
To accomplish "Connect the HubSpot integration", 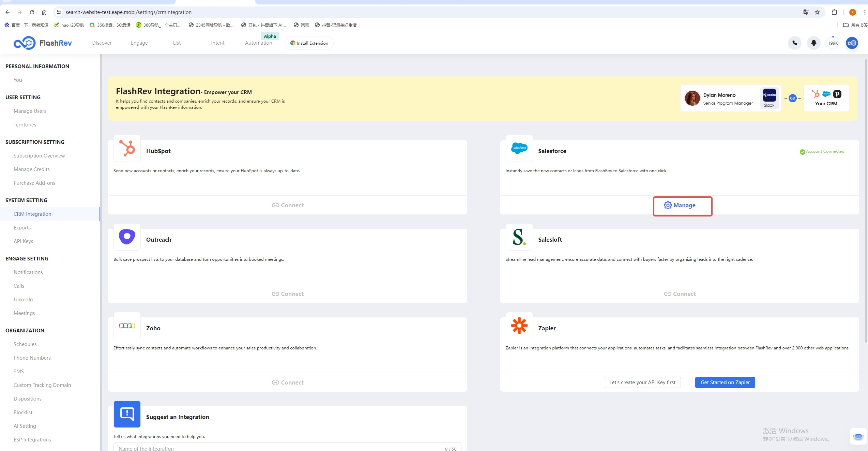I will click(x=288, y=205).
